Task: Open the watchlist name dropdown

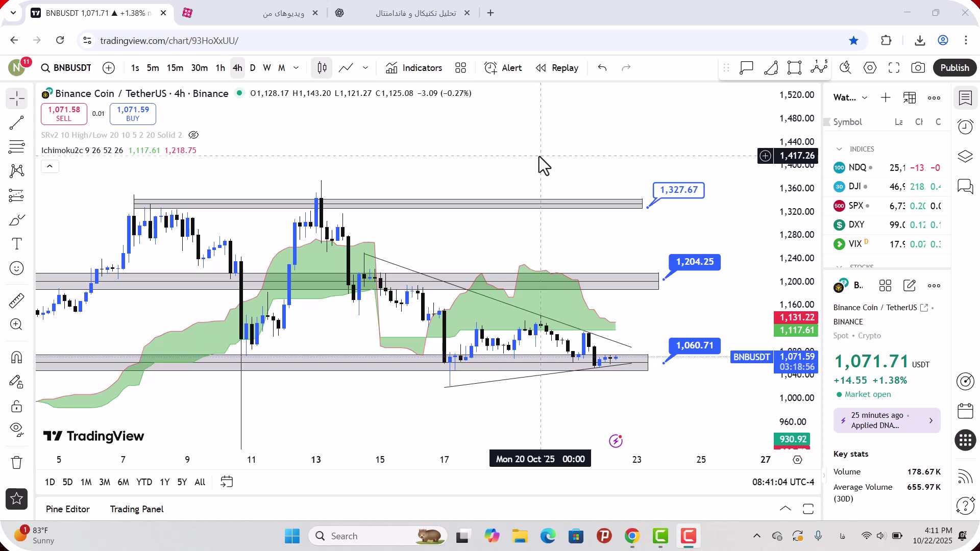Action: [850, 97]
